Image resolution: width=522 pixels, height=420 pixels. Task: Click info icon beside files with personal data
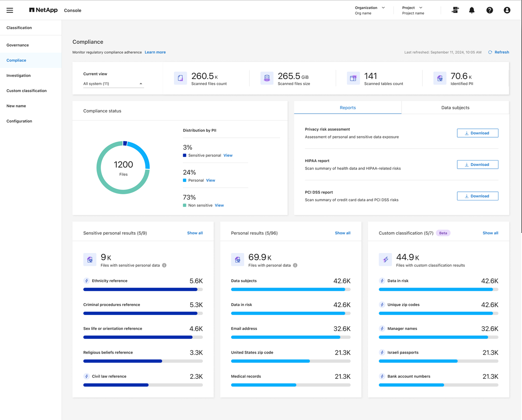295,265
